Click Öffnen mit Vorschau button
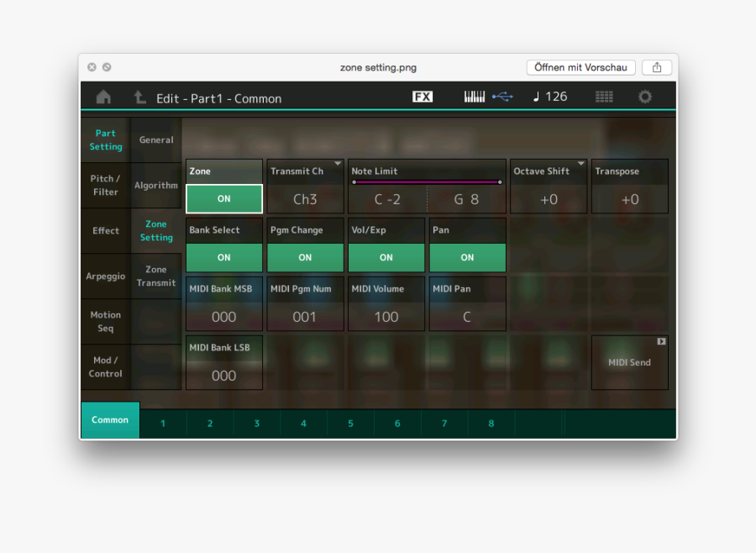 [x=580, y=67]
